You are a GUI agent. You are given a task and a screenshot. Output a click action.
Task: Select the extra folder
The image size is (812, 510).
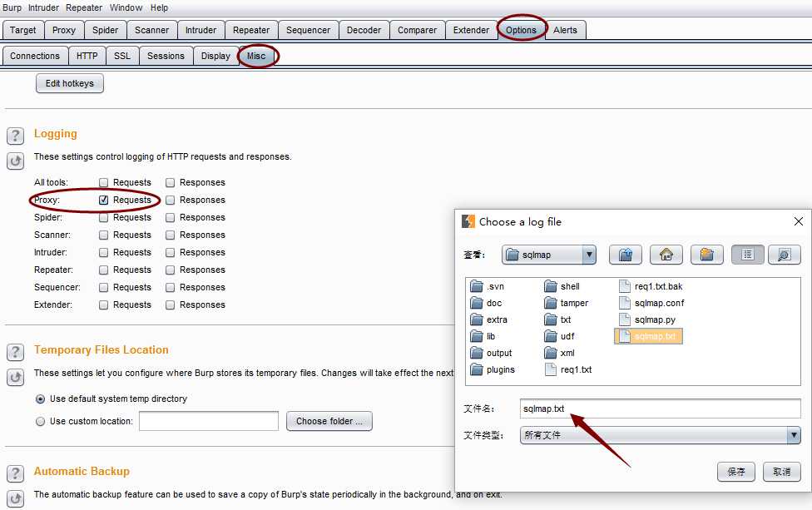(489, 319)
